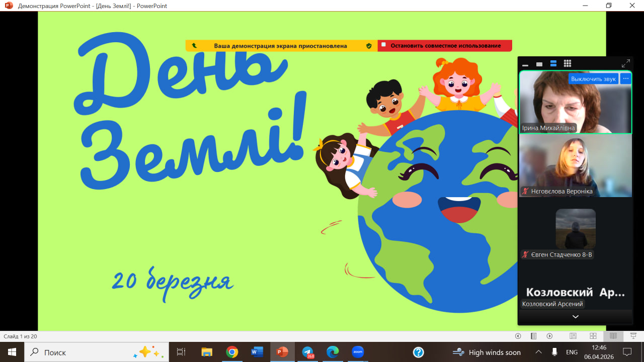Toggle Reading view in the status bar

[613, 336]
